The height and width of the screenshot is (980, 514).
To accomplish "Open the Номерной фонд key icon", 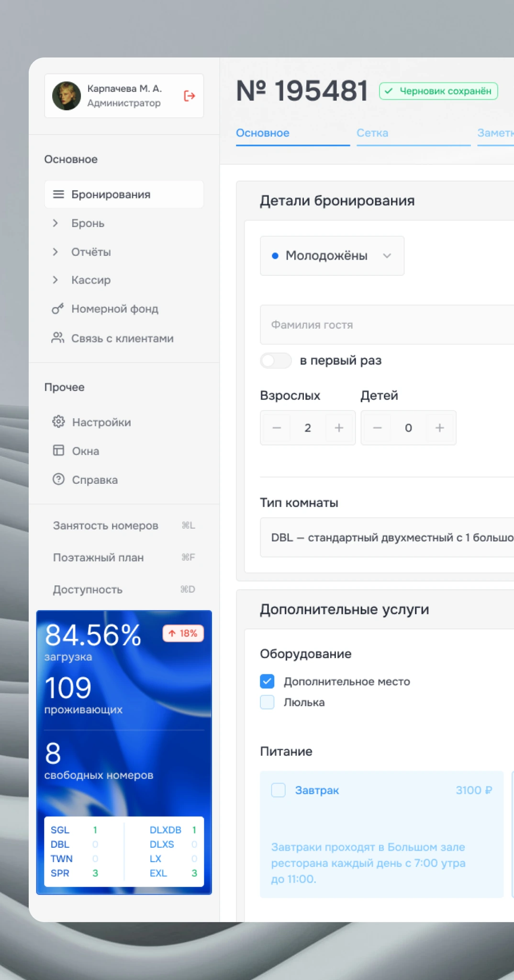I will 58,309.
